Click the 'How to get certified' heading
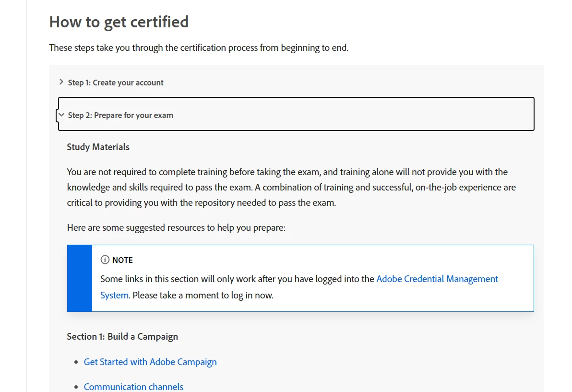Viewport: 572px width, 392px height. (x=119, y=22)
